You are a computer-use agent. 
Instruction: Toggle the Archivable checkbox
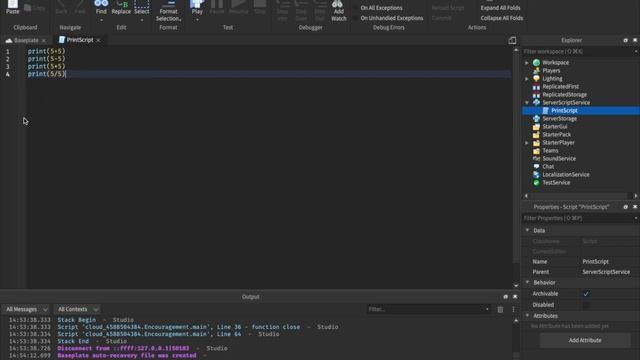click(x=586, y=293)
